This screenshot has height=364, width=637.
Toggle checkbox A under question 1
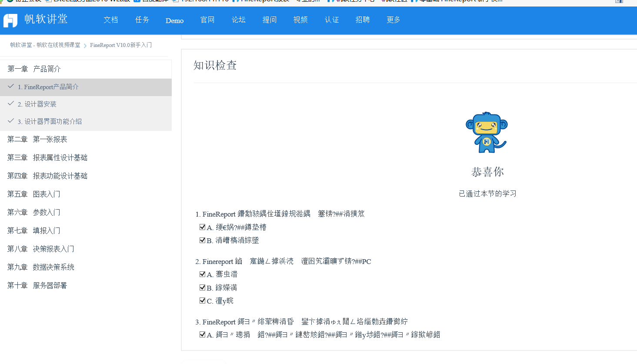[x=202, y=227]
